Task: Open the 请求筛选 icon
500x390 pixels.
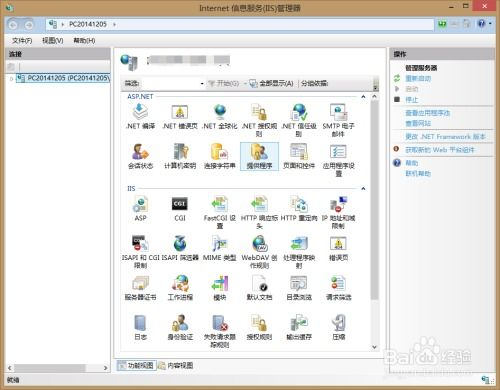Action: 338,288
